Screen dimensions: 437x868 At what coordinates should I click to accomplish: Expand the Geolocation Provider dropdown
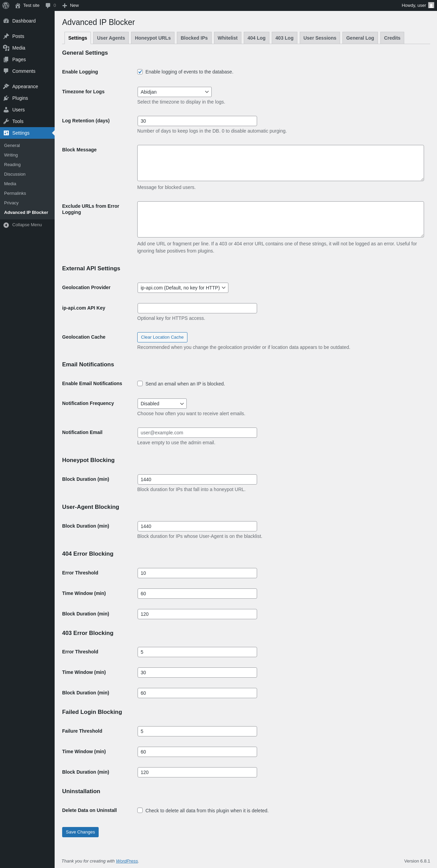tap(183, 288)
